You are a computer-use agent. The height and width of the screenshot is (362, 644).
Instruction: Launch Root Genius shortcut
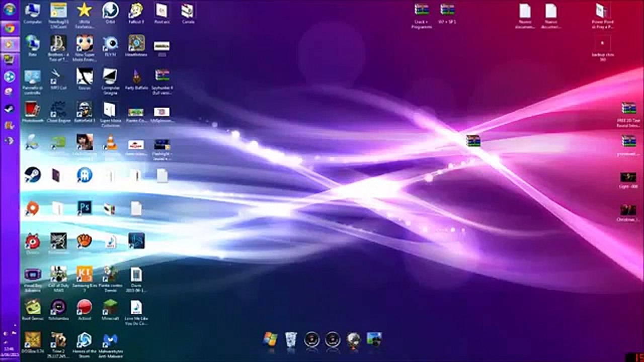33,309
